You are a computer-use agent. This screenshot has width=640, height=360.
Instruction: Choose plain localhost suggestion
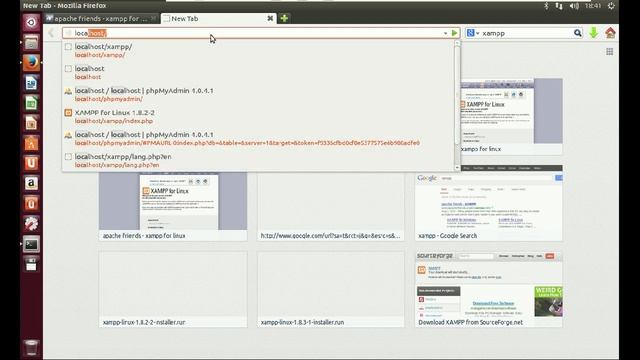(259, 73)
